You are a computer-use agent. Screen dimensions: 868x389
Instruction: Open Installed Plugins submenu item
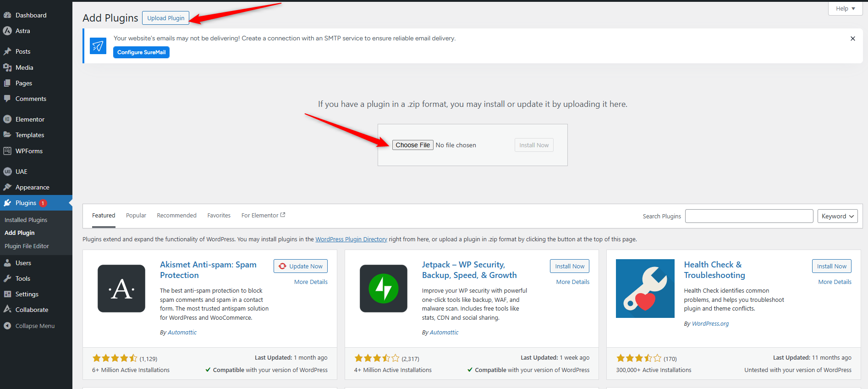point(26,220)
